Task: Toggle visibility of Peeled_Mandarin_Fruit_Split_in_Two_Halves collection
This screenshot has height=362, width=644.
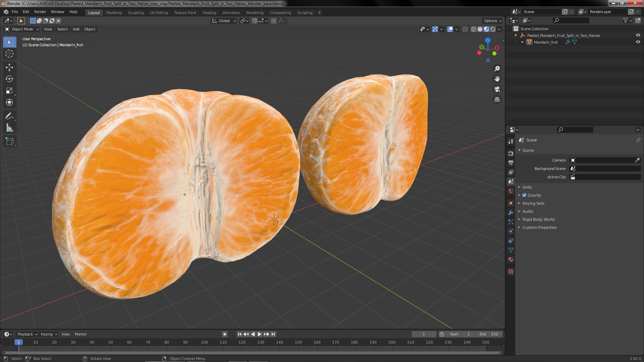Action: (638, 36)
